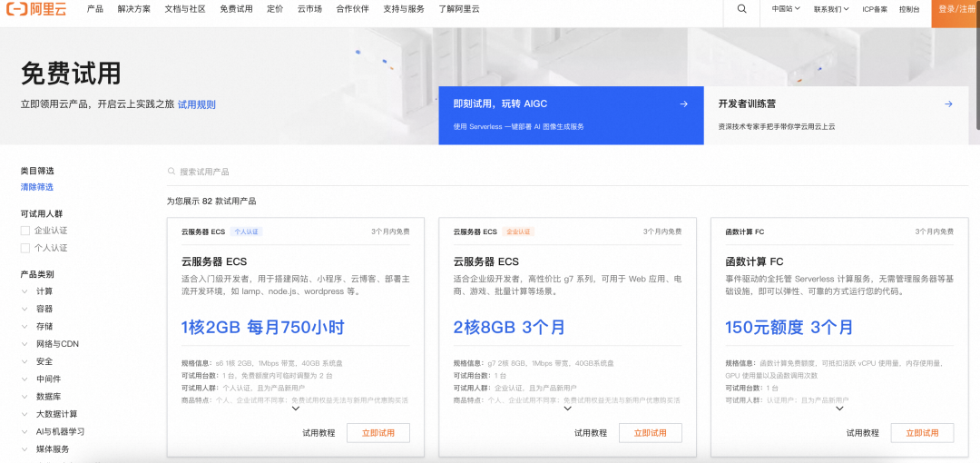
Task: Click the 即刻试用，玩转 AIGC banner
Action: click(572, 115)
